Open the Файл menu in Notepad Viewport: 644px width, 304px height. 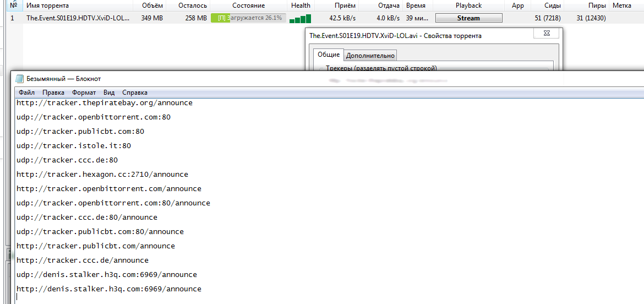[26, 93]
